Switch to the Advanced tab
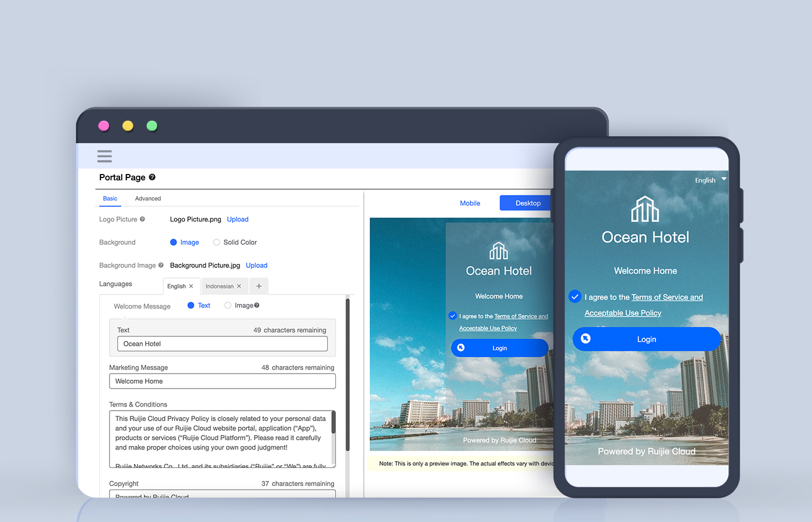812x522 pixels. (148, 198)
